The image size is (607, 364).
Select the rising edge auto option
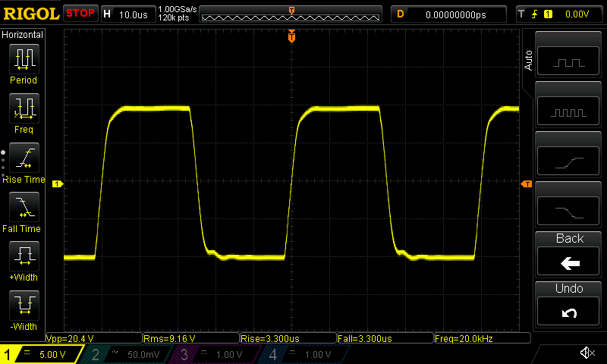[x=568, y=162]
